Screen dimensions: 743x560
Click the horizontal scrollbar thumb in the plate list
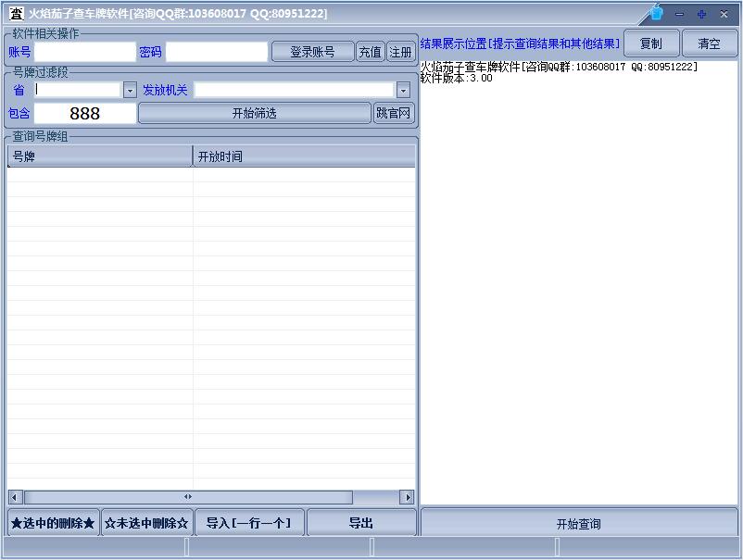[x=188, y=497]
